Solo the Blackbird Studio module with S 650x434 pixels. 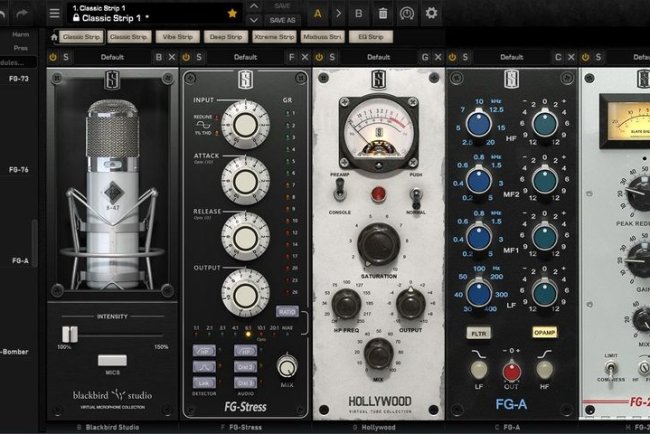(x=66, y=57)
